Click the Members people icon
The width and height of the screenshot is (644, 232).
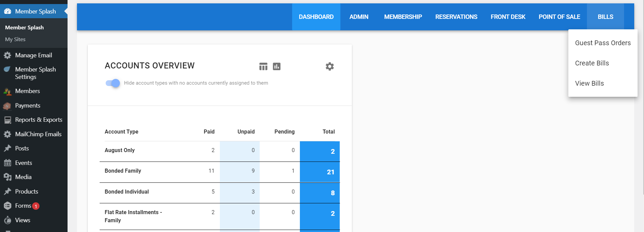(x=7, y=91)
